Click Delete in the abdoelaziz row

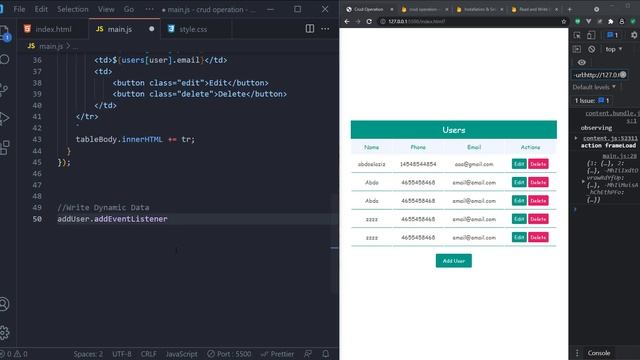[538, 164]
